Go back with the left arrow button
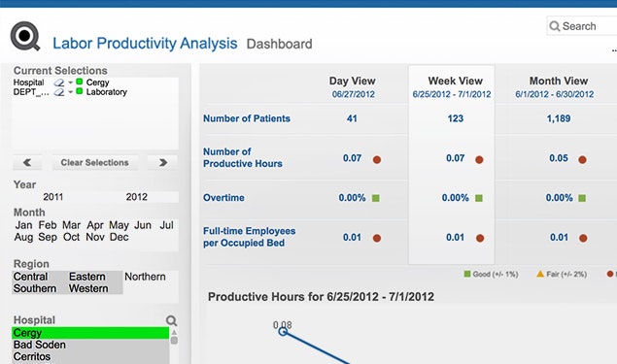Screen dimensions: 617x364 point(27,162)
